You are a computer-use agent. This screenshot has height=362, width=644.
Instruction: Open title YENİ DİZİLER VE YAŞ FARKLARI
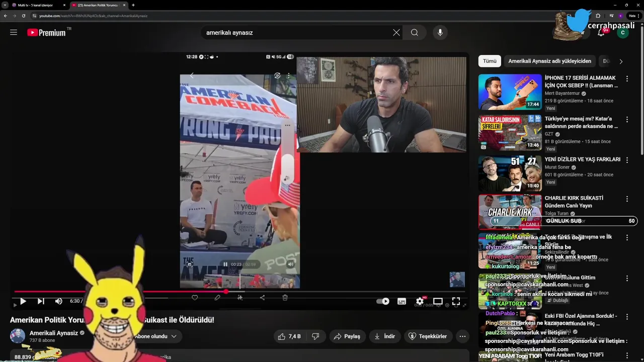(x=583, y=159)
